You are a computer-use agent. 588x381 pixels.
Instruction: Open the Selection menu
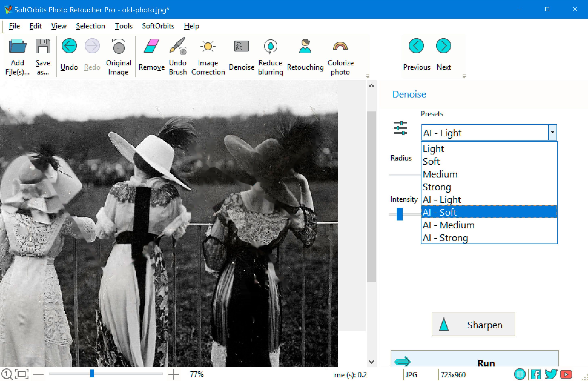coord(90,26)
